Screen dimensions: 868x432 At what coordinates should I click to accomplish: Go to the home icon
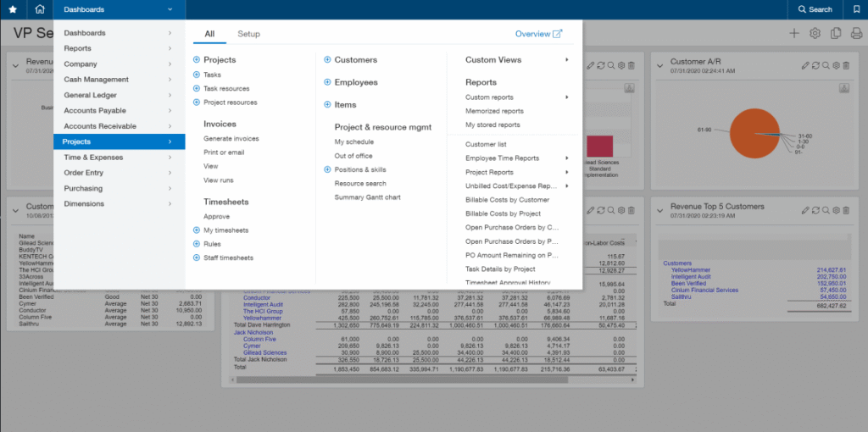[39, 9]
